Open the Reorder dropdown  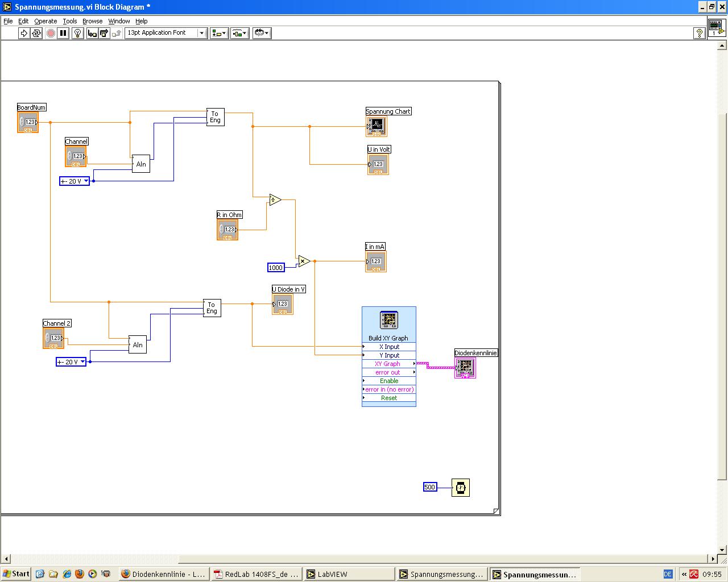262,33
